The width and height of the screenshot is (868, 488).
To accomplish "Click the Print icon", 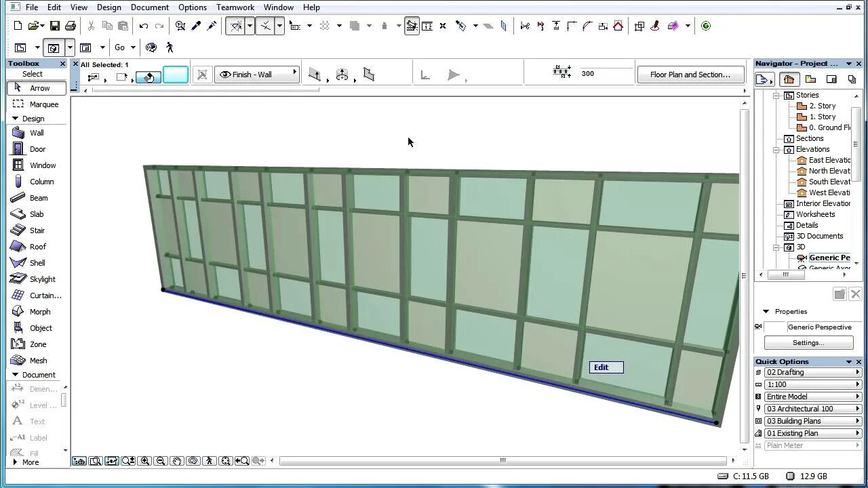I will tap(71, 26).
